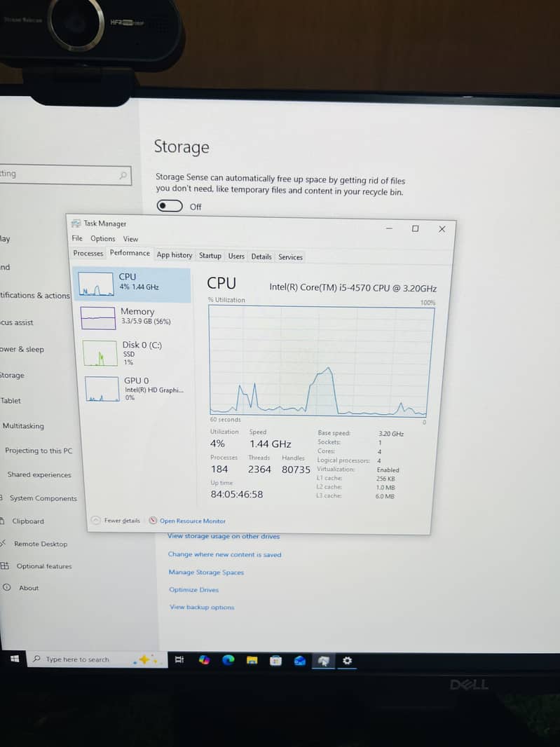Open Projecting to this PC settings
Image resolution: width=560 pixels, height=747 pixels.
(x=39, y=451)
